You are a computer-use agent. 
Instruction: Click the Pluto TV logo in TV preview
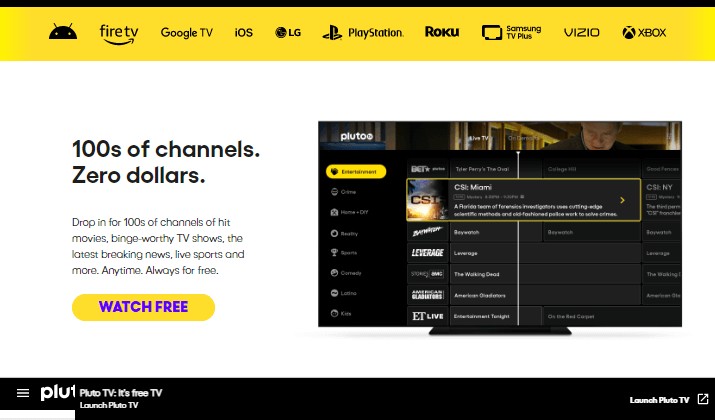click(357, 136)
